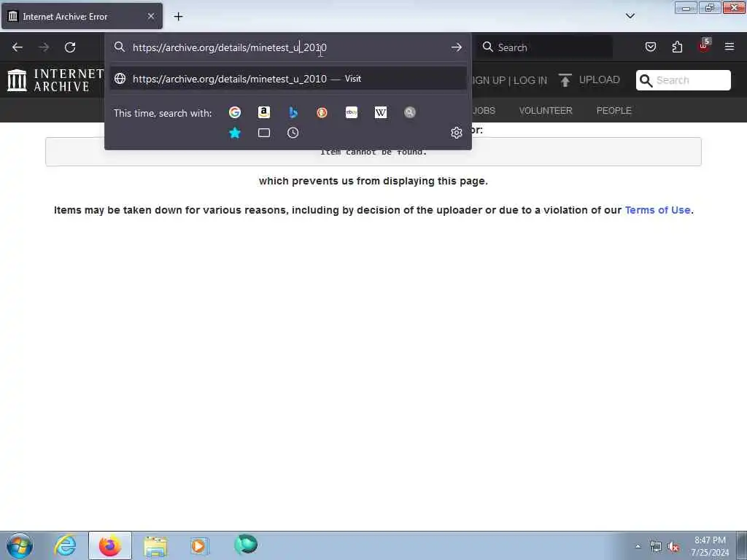
Task: Click the Firefox toolbar Search box
Action: point(546,47)
